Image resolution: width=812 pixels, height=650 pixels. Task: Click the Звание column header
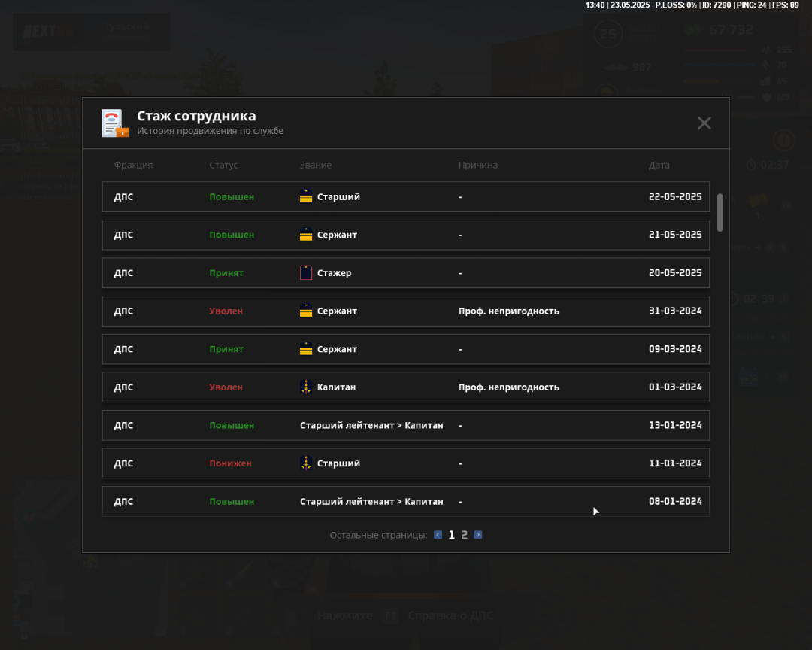point(316,165)
